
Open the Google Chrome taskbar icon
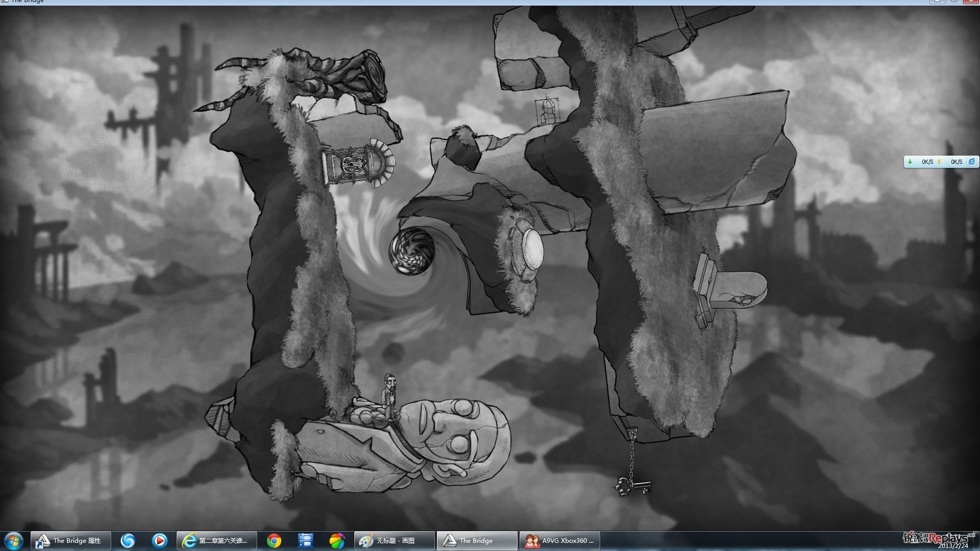tap(274, 541)
